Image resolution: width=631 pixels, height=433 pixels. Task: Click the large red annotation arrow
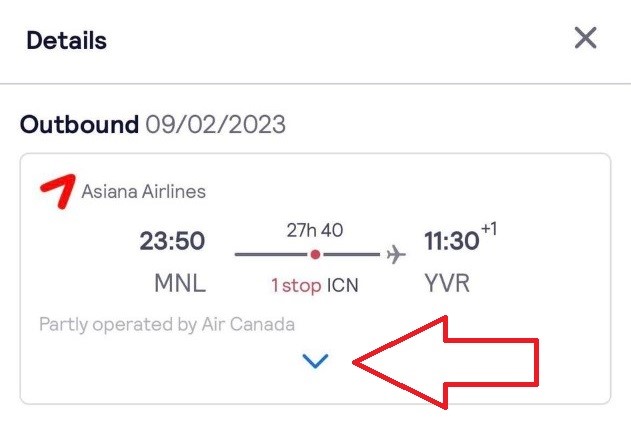pyautogui.click(x=445, y=362)
